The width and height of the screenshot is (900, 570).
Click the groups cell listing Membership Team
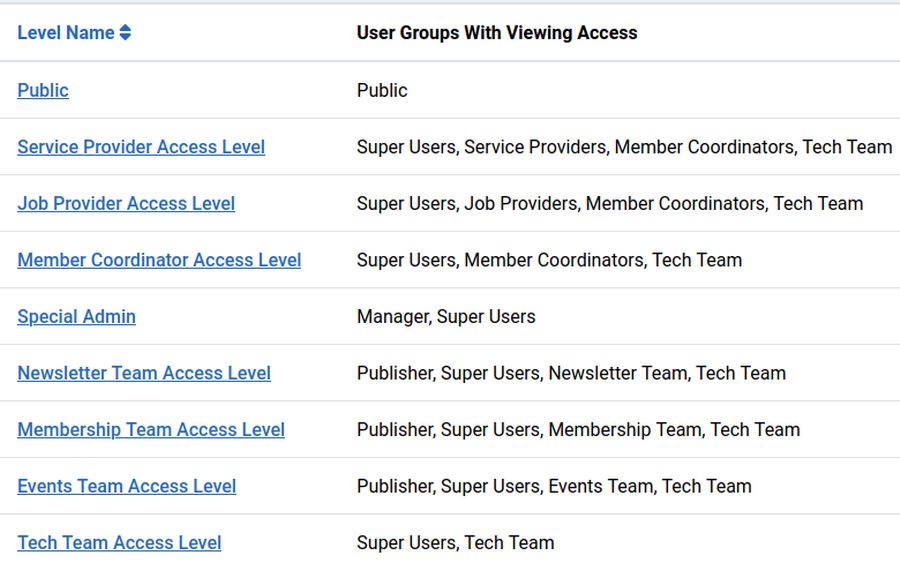578,430
